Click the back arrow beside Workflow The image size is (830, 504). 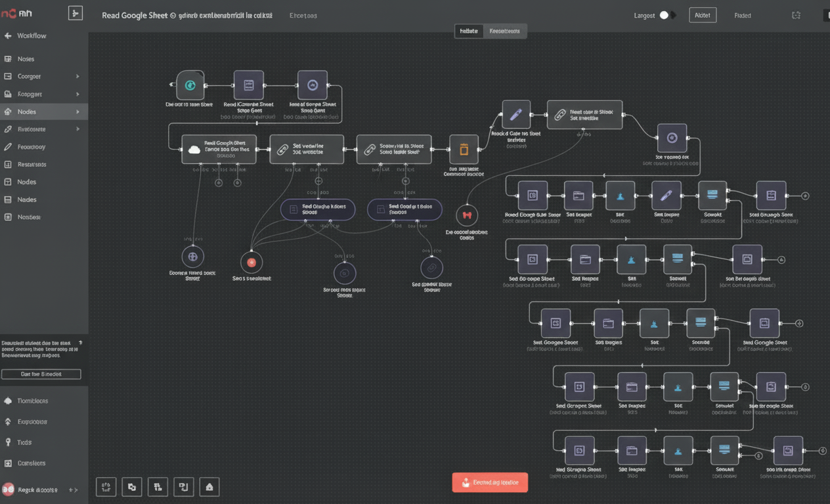click(x=8, y=36)
